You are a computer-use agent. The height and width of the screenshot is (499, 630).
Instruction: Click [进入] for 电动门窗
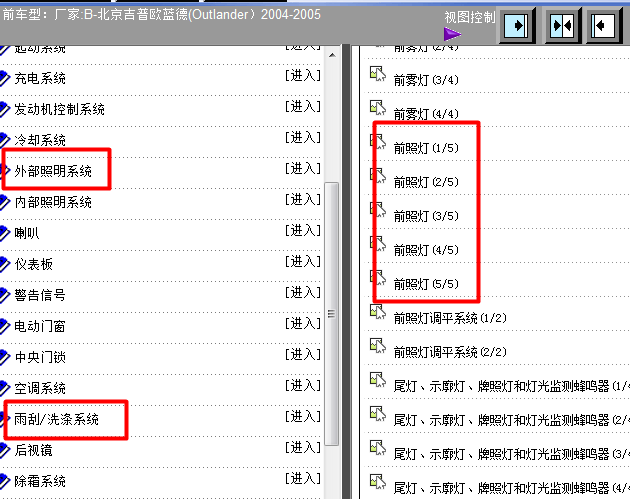point(303,323)
